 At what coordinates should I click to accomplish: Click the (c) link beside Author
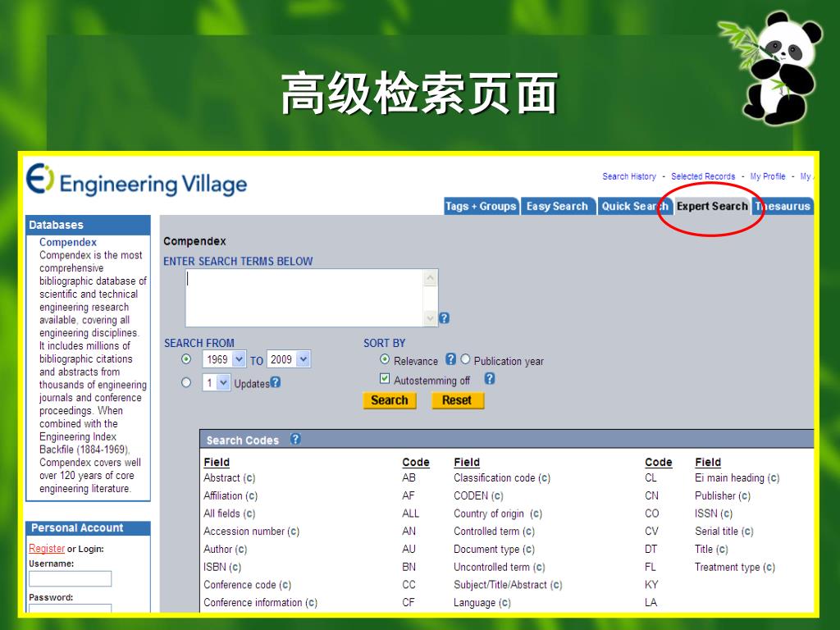(x=241, y=549)
